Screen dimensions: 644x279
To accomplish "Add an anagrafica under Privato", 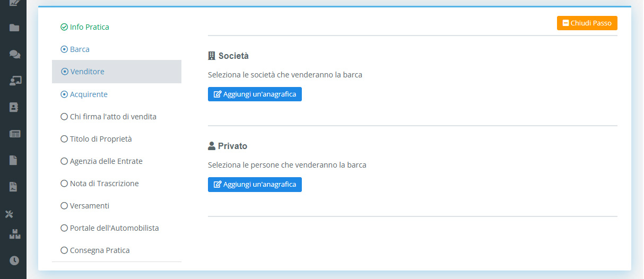I will tap(255, 185).
